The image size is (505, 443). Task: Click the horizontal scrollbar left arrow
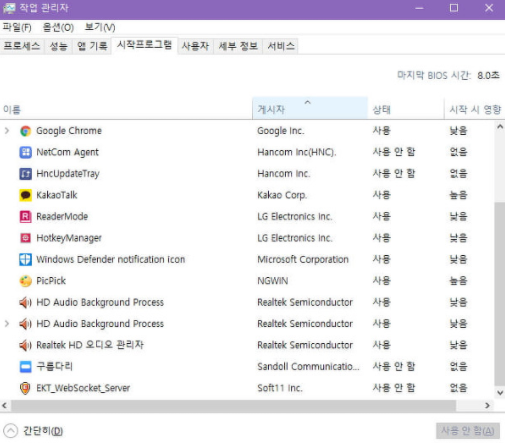point(5,405)
